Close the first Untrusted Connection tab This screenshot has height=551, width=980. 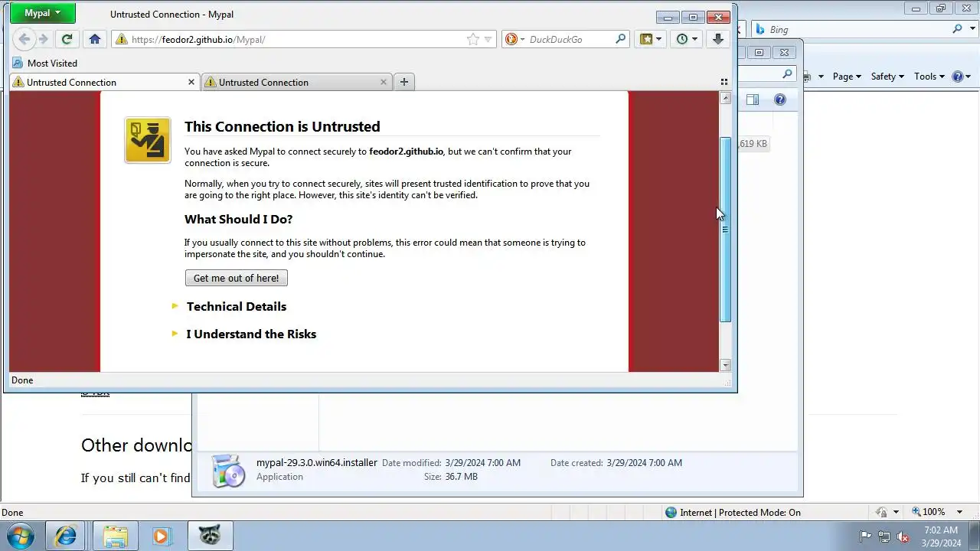tap(191, 82)
